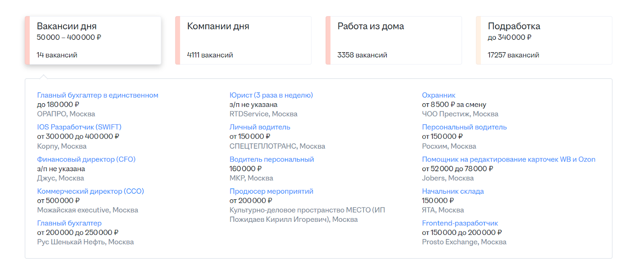Screen dimensions: 644x268
Task: Click the IOS Разработчик (SWIFT) link
Action: (79, 127)
